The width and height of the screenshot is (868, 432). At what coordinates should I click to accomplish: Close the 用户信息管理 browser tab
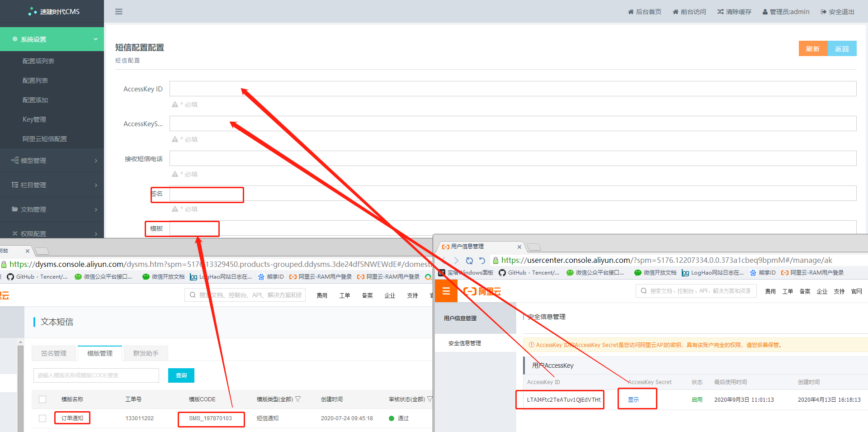519,247
